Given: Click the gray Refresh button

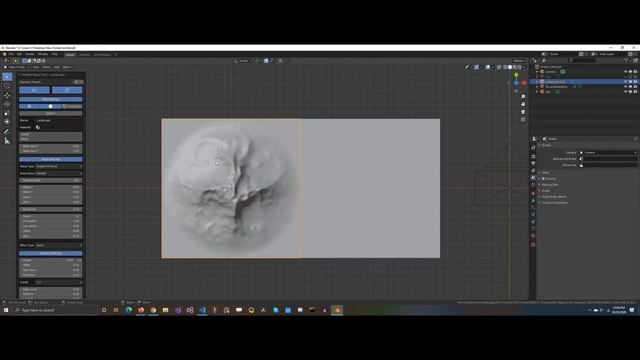Looking at the screenshot, I should tap(51, 113).
